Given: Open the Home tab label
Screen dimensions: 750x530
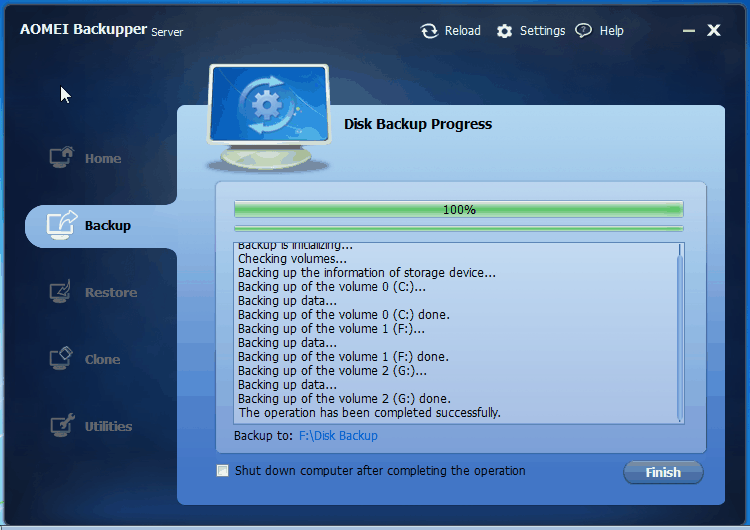Looking at the screenshot, I should (103, 158).
